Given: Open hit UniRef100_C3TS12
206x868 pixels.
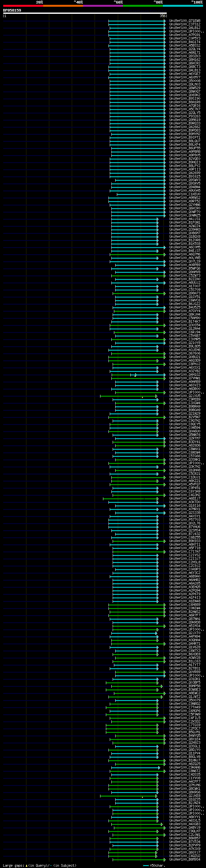Looking at the screenshot, I should coord(185,24).
